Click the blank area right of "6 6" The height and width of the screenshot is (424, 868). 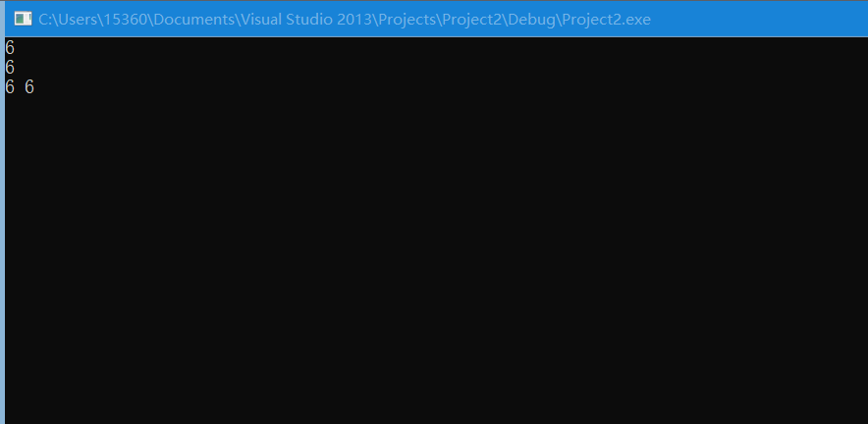tap(451, 87)
